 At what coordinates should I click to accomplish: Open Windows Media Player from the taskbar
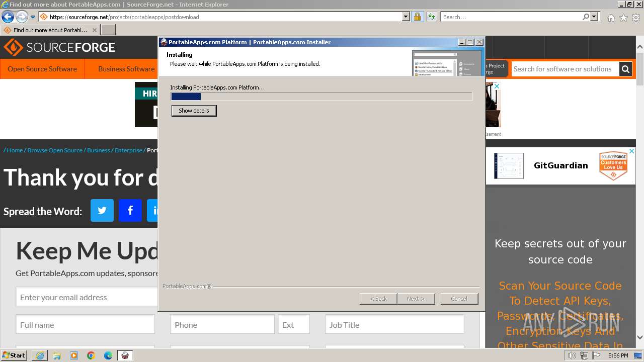[74, 355]
